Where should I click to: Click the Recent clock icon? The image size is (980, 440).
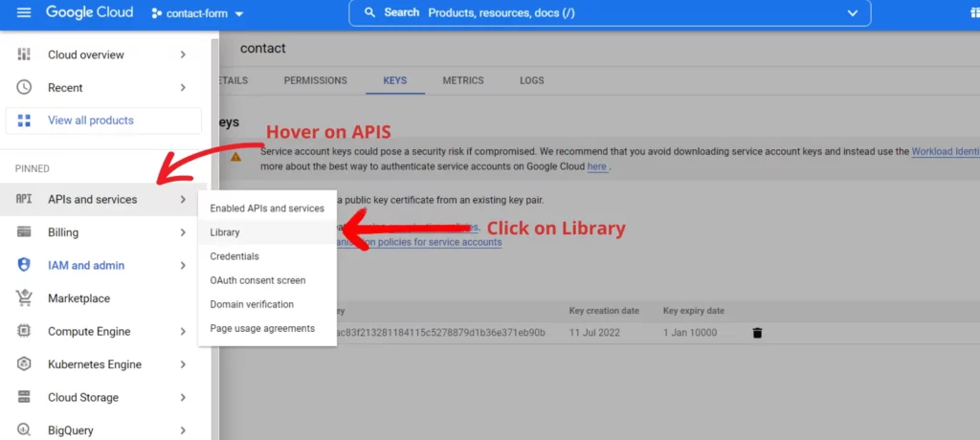tap(24, 87)
